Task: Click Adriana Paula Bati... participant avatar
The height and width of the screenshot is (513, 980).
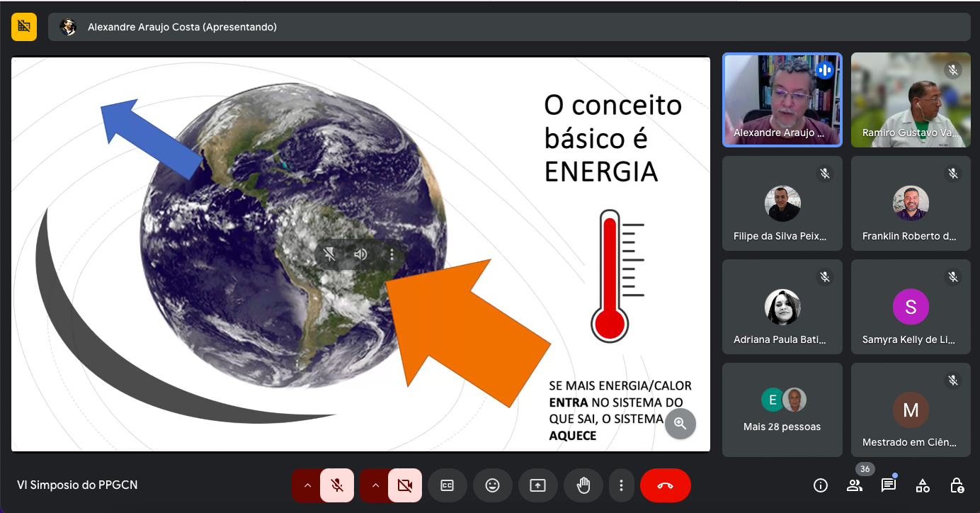Action: pyautogui.click(x=782, y=308)
